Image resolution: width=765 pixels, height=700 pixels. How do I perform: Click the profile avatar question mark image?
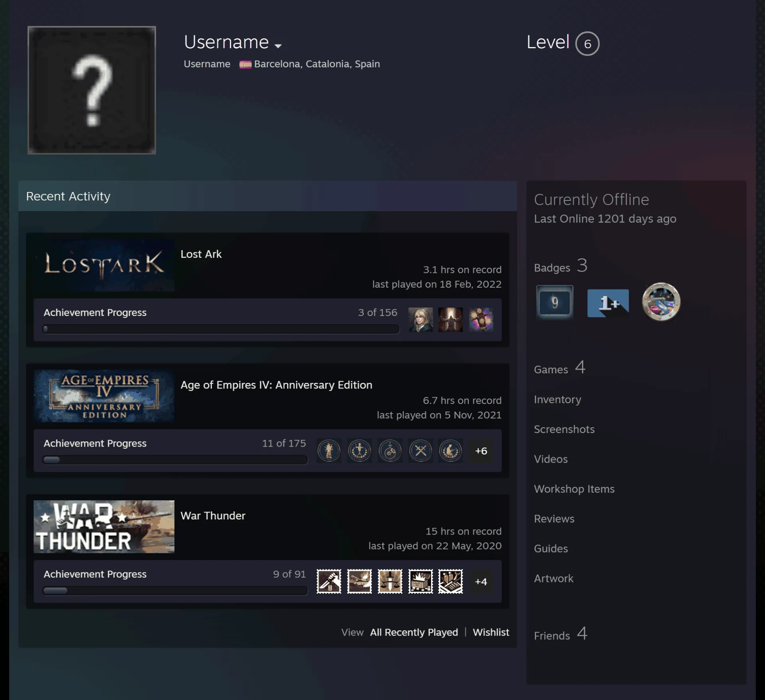coord(92,90)
